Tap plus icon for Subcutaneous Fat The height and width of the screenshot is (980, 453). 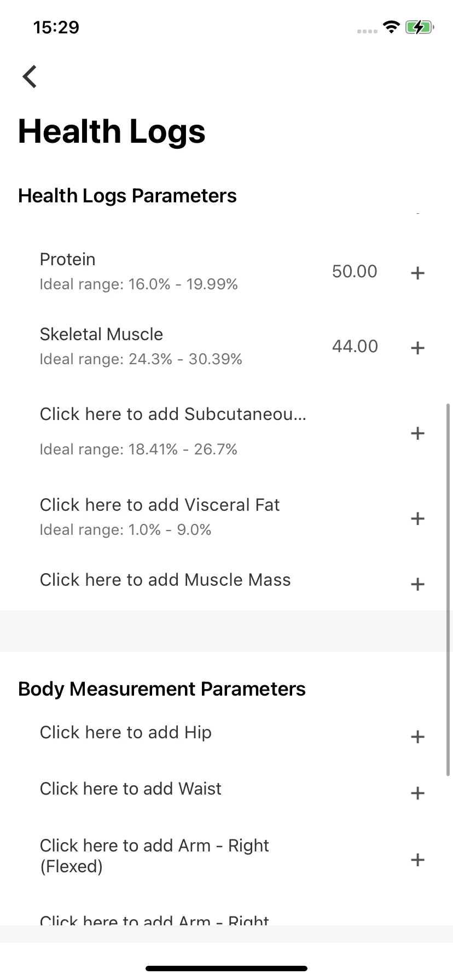[417, 433]
